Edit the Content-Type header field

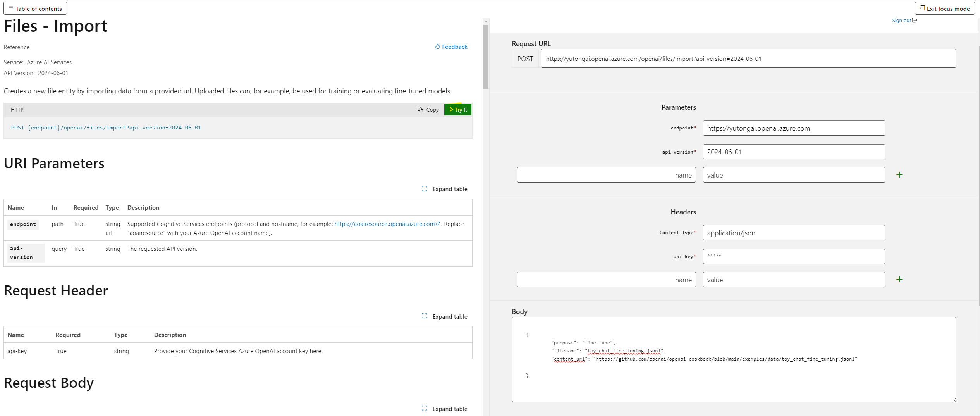pyautogui.click(x=794, y=233)
